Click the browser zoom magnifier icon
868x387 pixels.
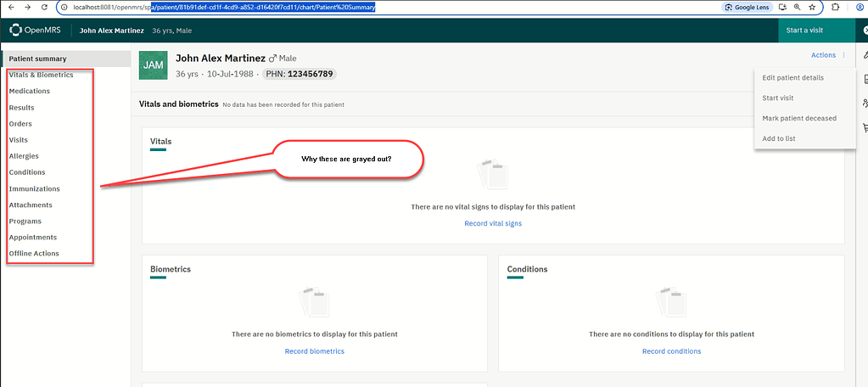[x=797, y=7]
